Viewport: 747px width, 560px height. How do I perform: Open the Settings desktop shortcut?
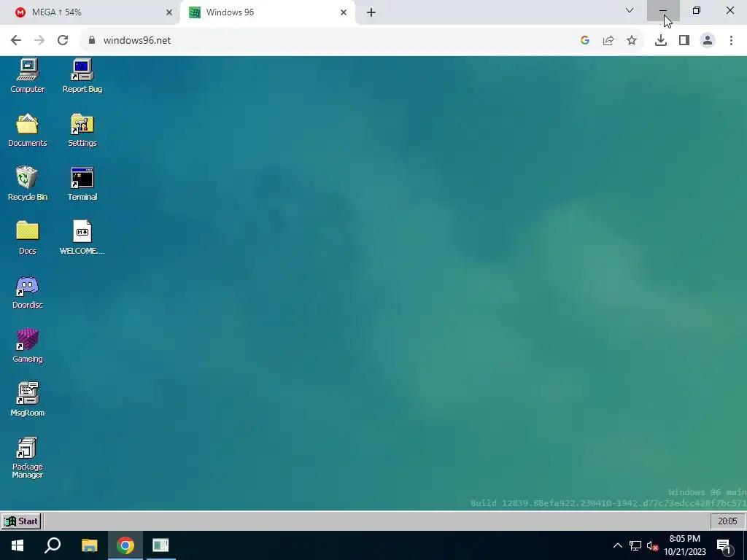tap(82, 130)
